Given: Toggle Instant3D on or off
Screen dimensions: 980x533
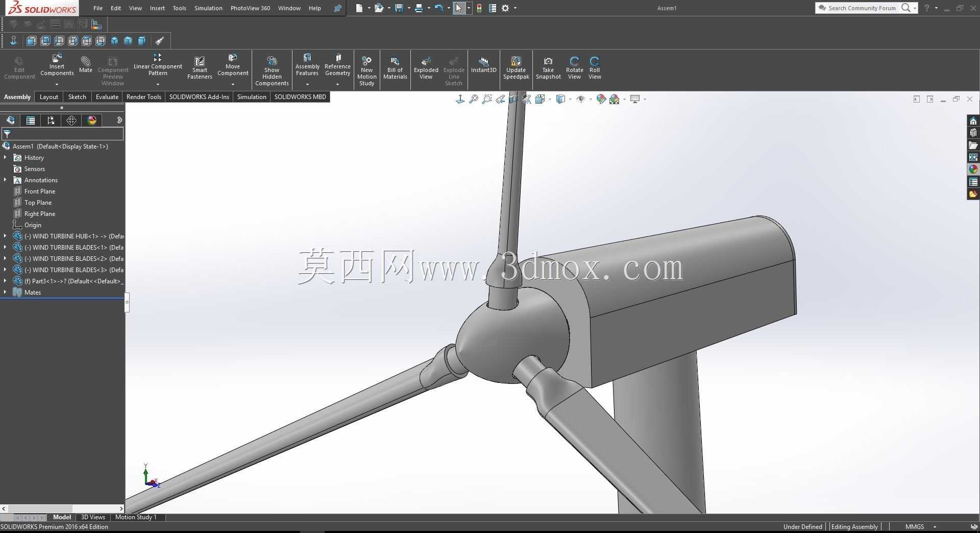Looking at the screenshot, I should (x=483, y=65).
